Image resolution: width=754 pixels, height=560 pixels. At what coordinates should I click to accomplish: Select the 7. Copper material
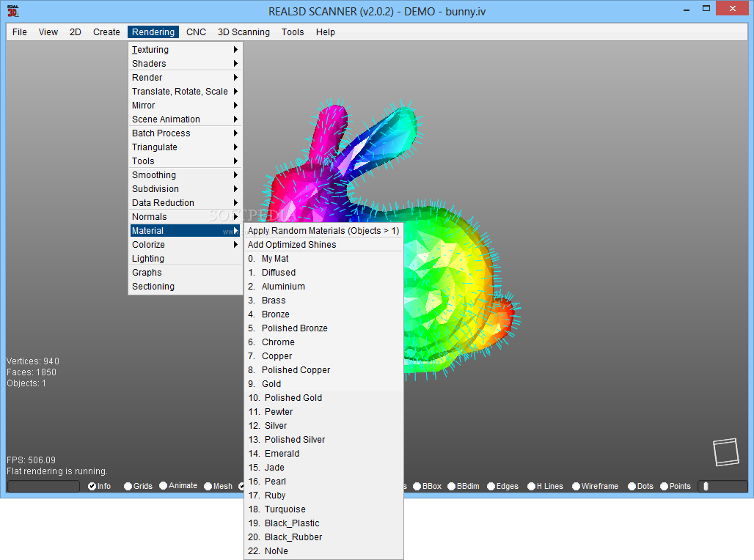coord(323,356)
